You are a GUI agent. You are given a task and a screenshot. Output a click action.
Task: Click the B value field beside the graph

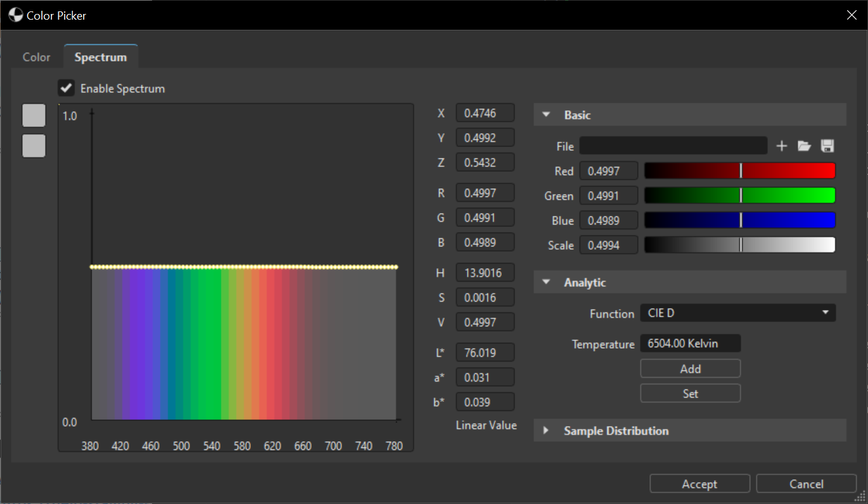coord(485,242)
